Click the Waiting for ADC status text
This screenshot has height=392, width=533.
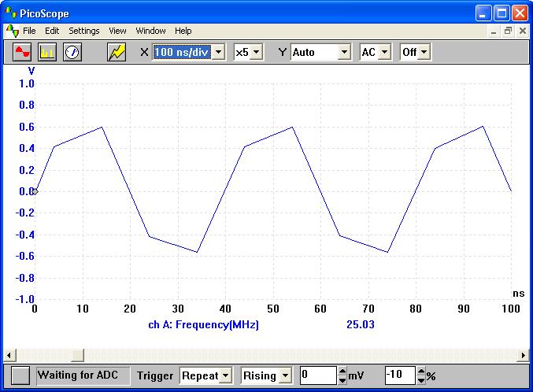click(x=78, y=375)
